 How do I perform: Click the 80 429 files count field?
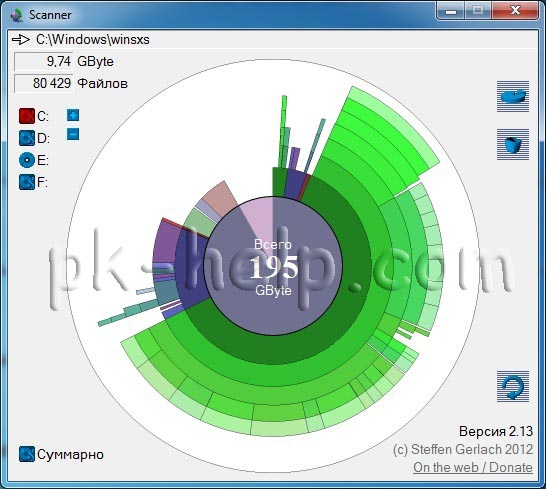click(44, 83)
